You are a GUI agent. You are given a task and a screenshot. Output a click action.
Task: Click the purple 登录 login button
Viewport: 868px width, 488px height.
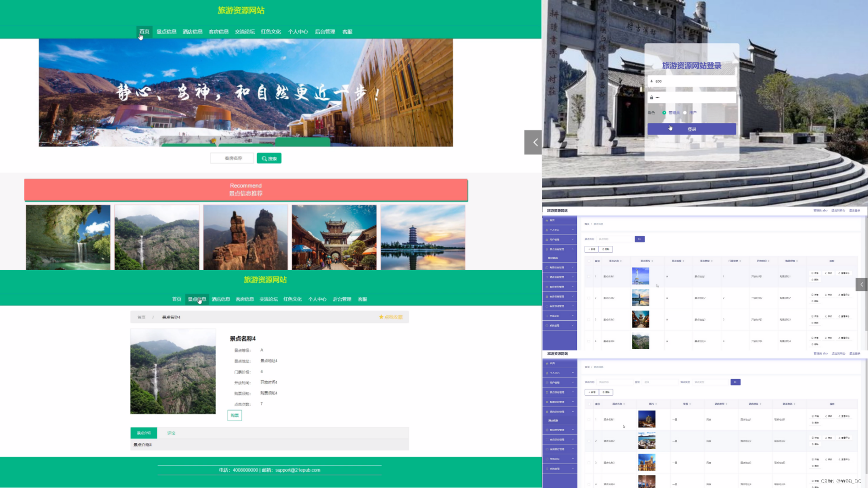691,129
